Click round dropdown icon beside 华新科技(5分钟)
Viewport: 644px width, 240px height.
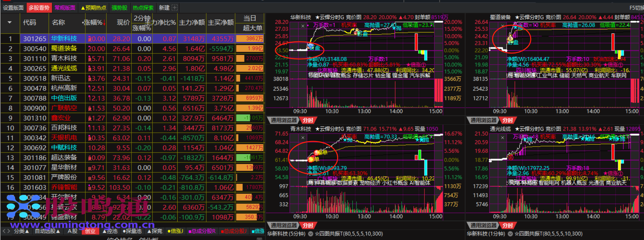tap(310, 234)
